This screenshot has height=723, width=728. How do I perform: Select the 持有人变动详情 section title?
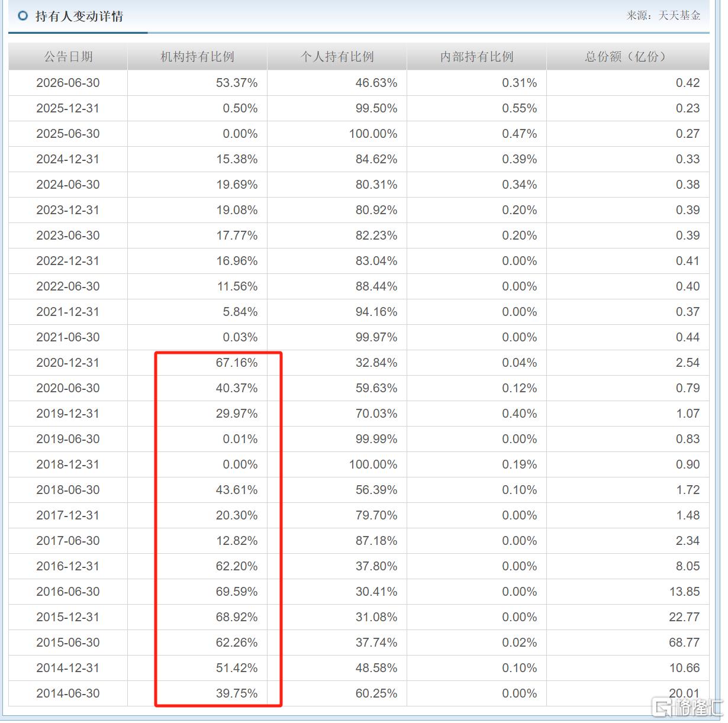point(79,16)
